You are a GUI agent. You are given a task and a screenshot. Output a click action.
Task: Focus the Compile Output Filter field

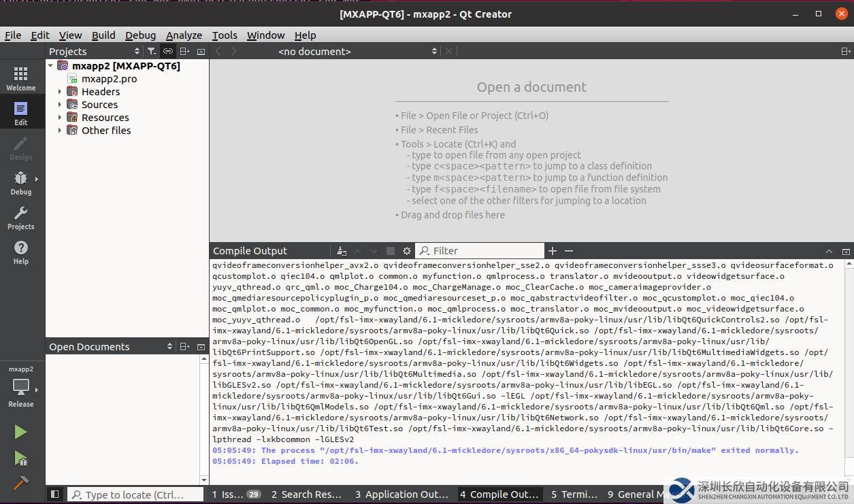pos(480,251)
